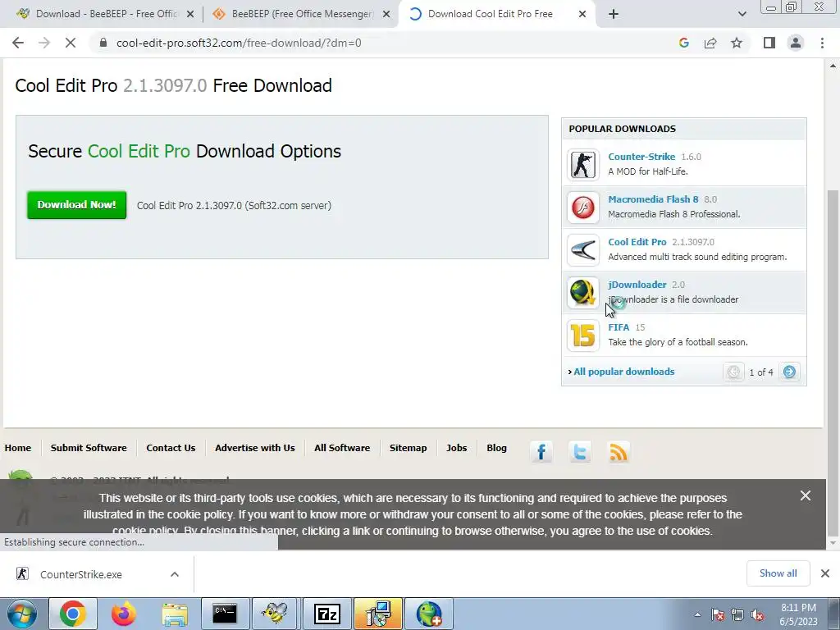The height and width of the screenshot is (630, 840).
Task: Open the Macromedia Flash 8 icon
Action: pyautogui.click(x=583, y=207)
